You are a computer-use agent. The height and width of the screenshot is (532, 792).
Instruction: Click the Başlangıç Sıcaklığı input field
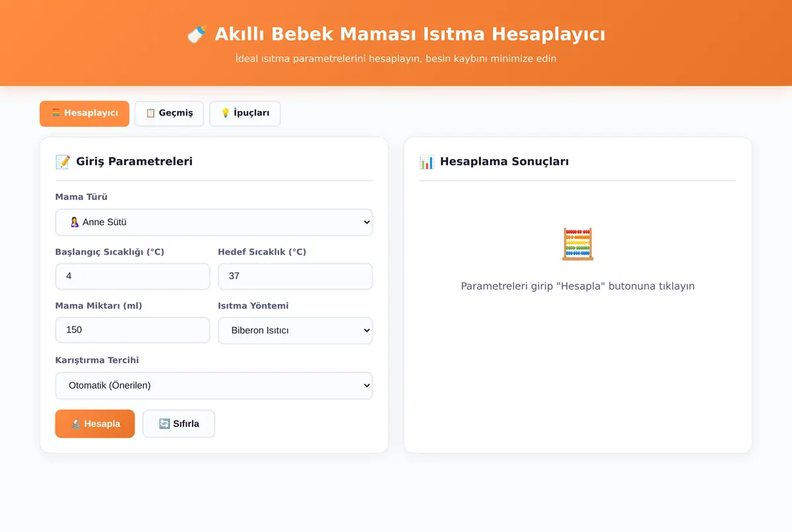(x=133, y=277)
